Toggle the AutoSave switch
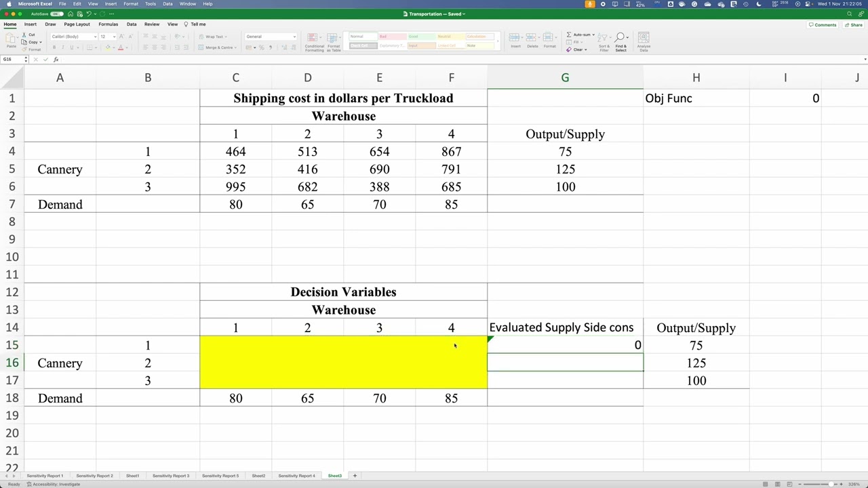 tap(57, 14)
